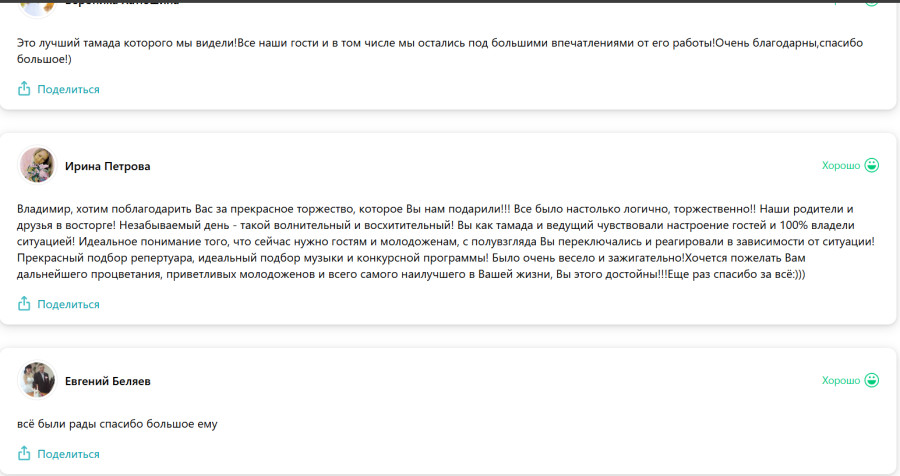Share Ирина Петрова's review via "Поделиться" text

point(68,304)
